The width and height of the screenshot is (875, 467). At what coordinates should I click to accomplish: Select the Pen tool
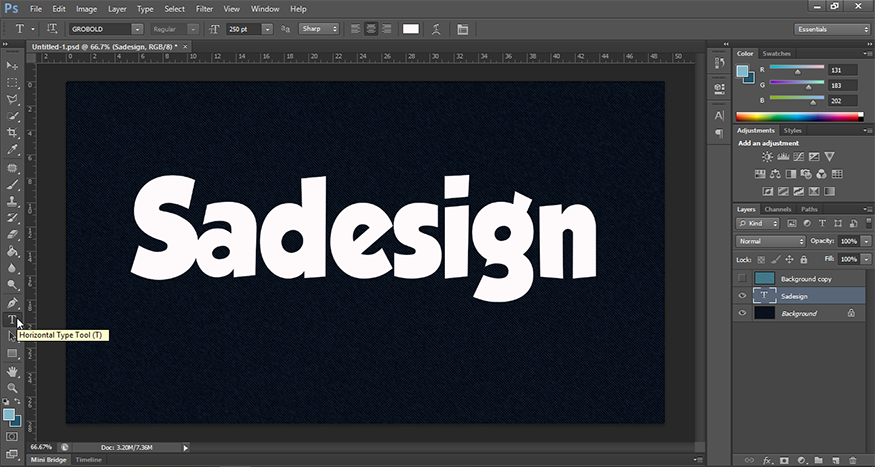pyautogui.click(x=12, y=303)
